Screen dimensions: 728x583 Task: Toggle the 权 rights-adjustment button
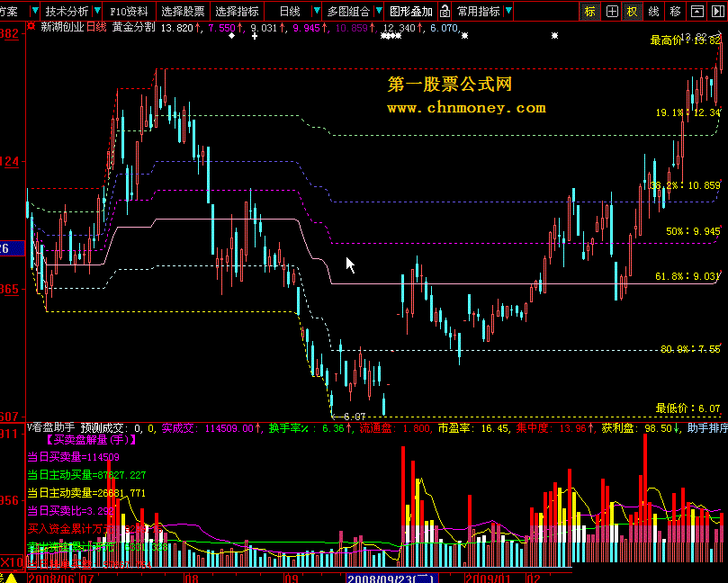pyautogui.click(x=633, y=11)
